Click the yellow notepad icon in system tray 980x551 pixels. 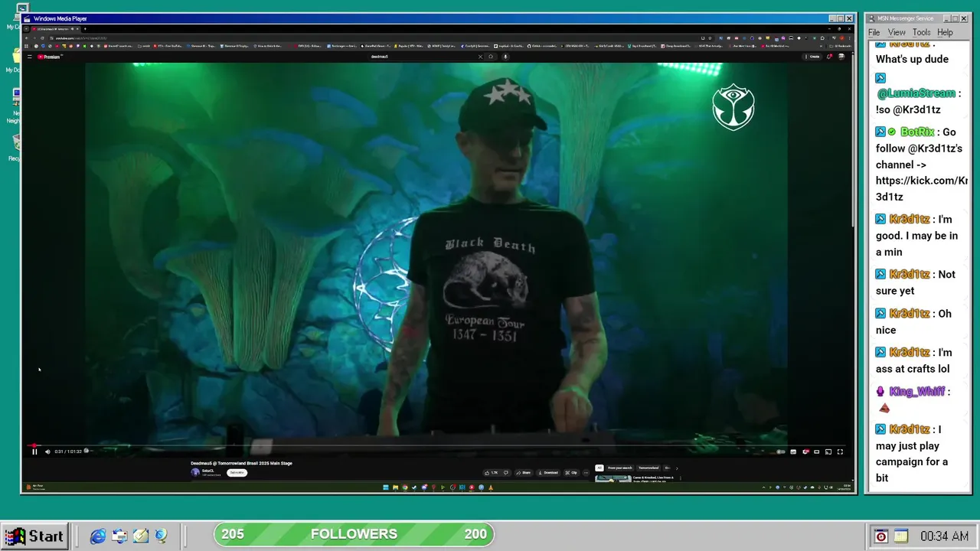pyautogui.click(x=901, y=536)
